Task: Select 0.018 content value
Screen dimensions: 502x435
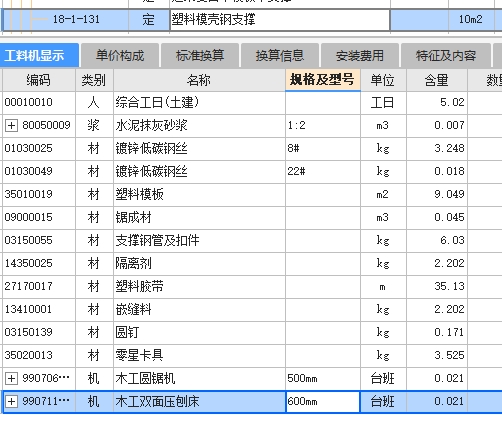Action: tap(437, 172)
